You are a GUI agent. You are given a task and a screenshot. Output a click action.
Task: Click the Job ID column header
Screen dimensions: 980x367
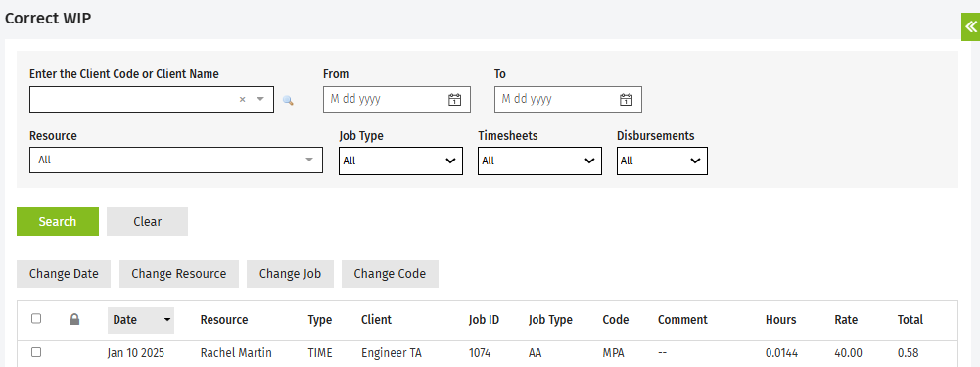(x=485, y=320)
